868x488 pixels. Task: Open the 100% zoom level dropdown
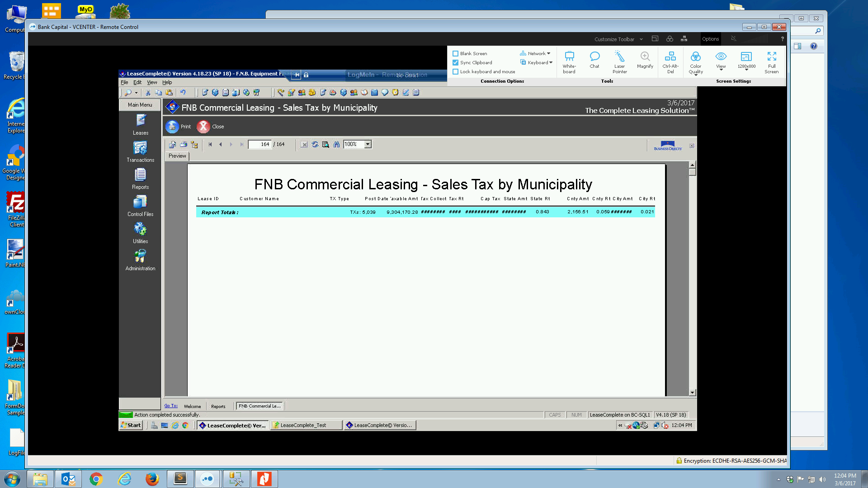pyautogui.click(x=368, y=144)
